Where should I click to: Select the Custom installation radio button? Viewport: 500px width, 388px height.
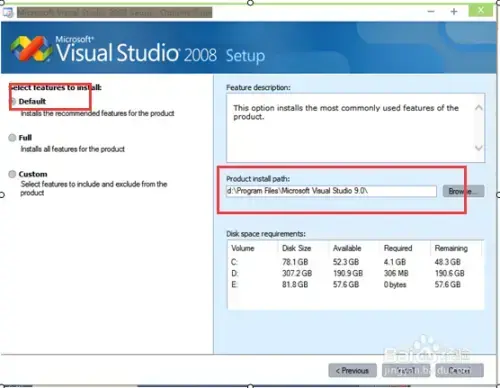[x=12, y=174]
